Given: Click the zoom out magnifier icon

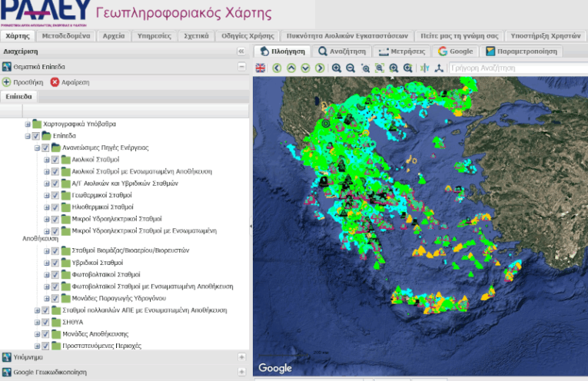Looking at the screenshot, I should (x=350, y=68).
